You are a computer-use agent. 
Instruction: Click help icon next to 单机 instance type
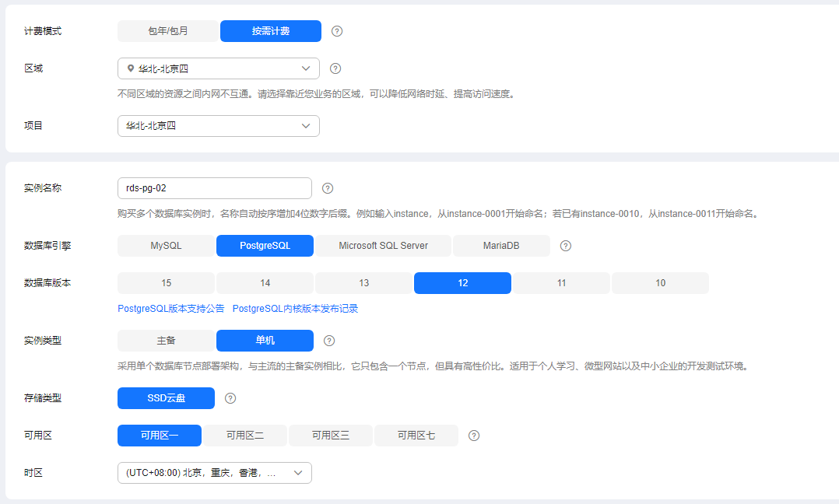pyautogui.click(x=329, y=341)
